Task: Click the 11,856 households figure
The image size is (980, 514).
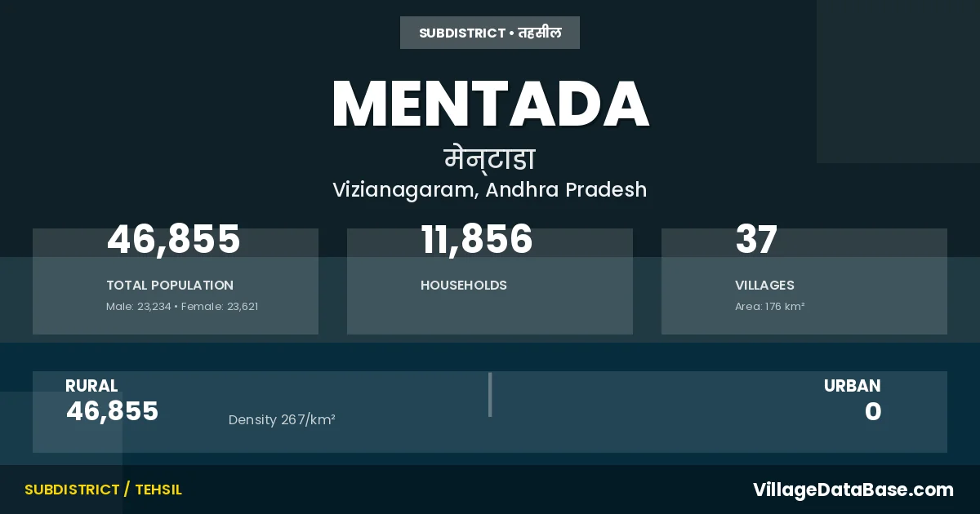Action: (x=477, y=240)
